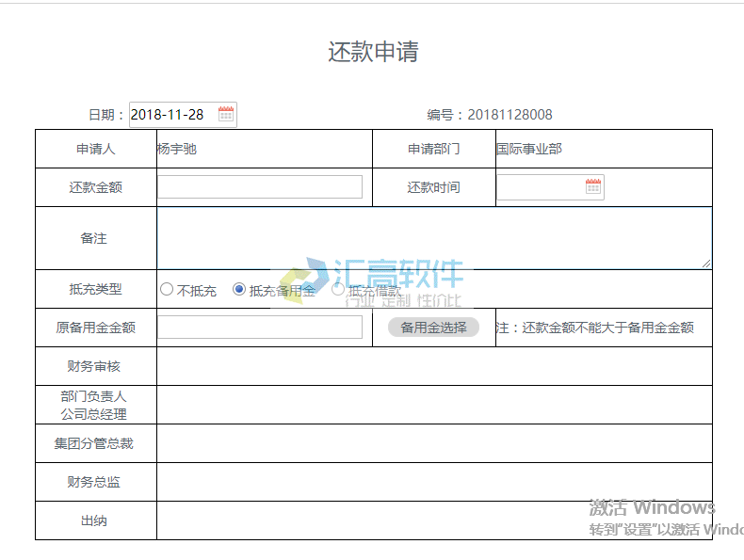Open calendar picker beside the 日期 field
Viewport: 744px width, 560px height.
(x=226, y=115)
